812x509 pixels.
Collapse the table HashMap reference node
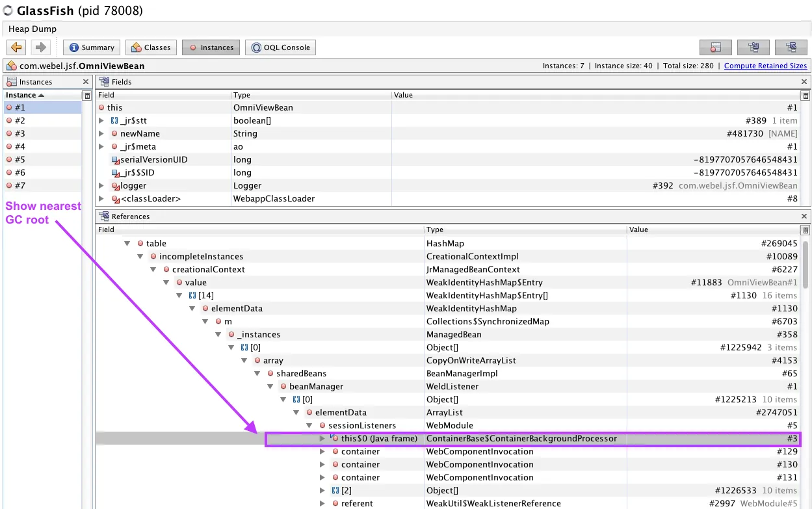click(127, 243)
